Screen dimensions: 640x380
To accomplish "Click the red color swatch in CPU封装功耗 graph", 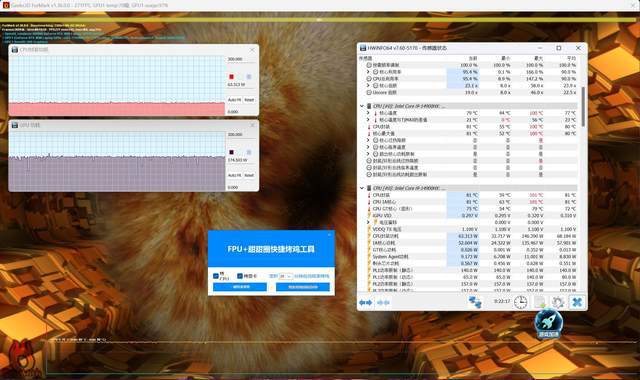I will pyautogui.click(x=231, y=77).
